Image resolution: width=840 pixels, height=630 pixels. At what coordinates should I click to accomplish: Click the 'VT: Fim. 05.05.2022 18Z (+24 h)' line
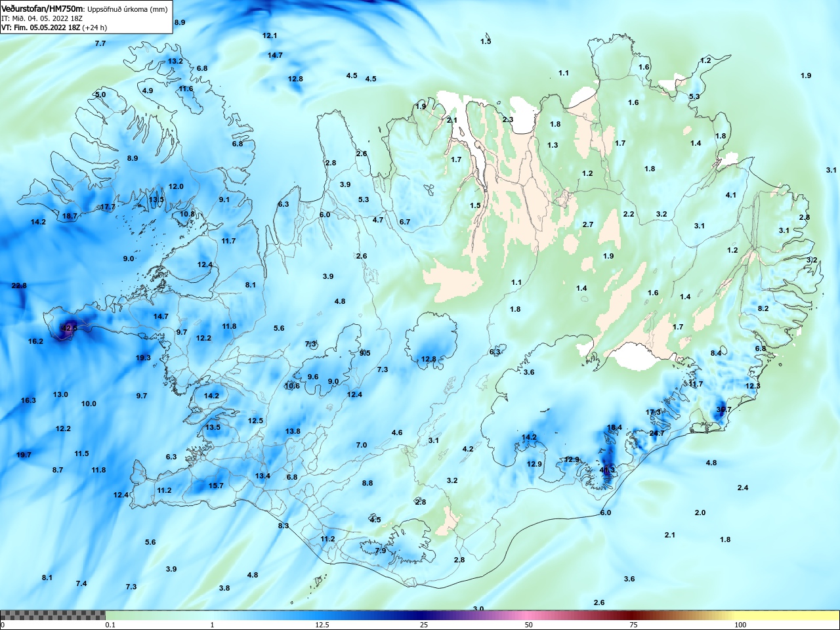click(54, 28)
